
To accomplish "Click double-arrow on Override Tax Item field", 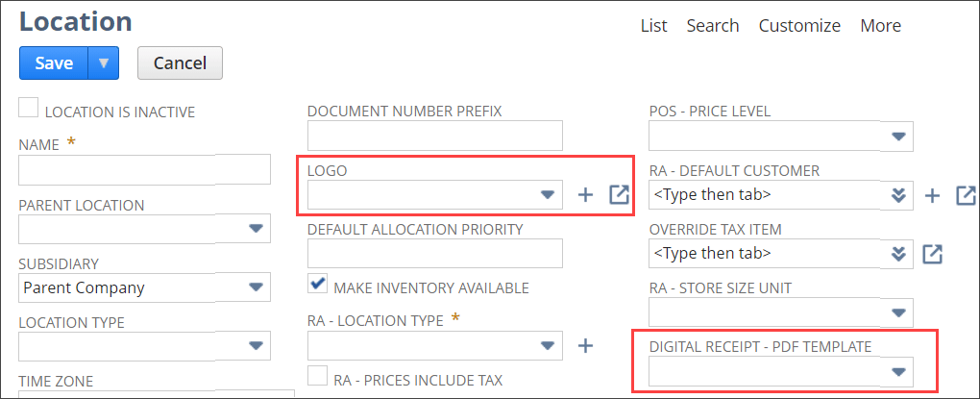I will [x=898, y=254].
